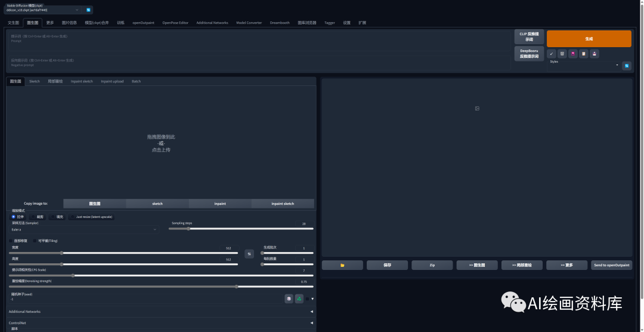
Task: Click the 生成批次 batch count slider
Action: coord(287,253)
